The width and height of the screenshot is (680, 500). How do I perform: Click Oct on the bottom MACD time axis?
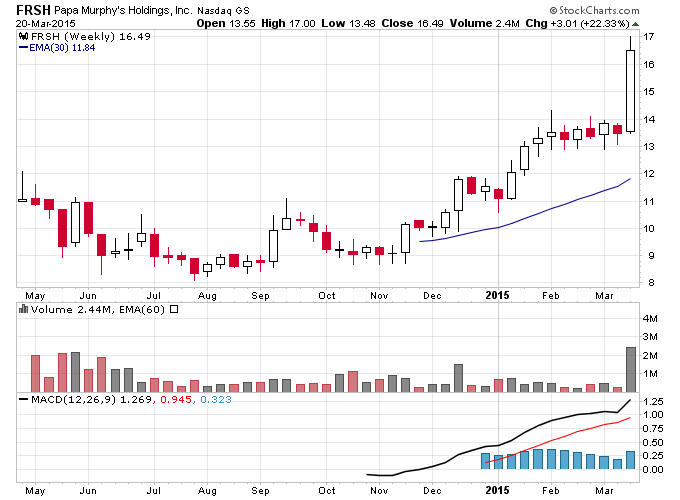click(x=327, y=490)
